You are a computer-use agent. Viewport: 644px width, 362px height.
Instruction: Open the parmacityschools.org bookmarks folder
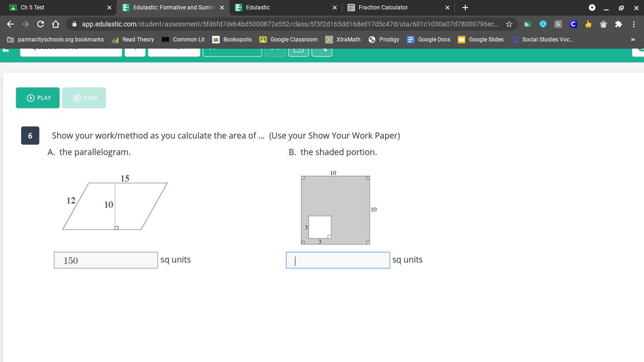coord(56,40)
